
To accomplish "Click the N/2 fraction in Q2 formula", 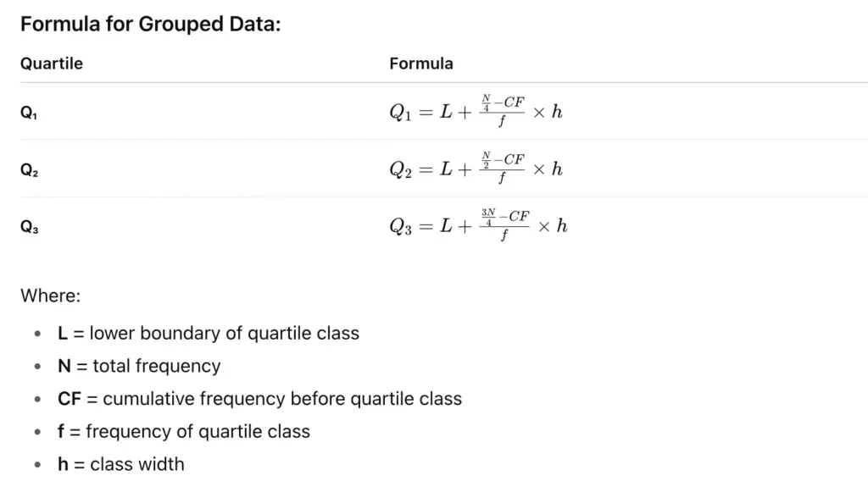I will point(487,160).
